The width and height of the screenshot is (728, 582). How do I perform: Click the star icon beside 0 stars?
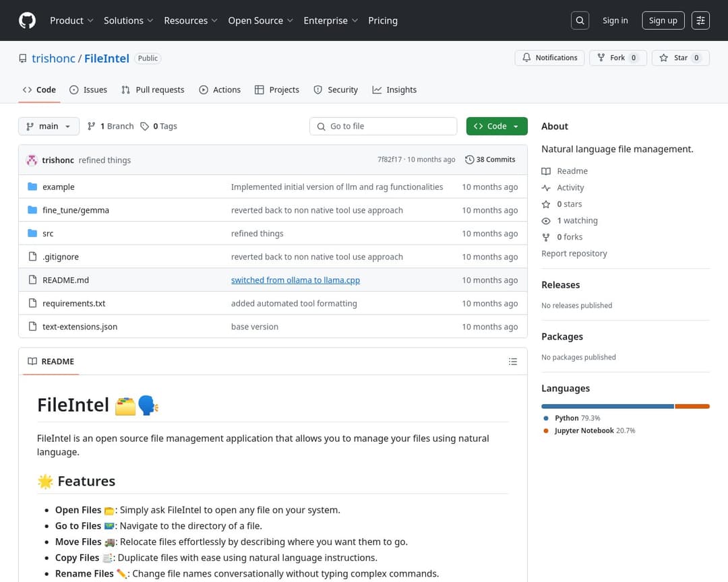(x=546, y=204)
